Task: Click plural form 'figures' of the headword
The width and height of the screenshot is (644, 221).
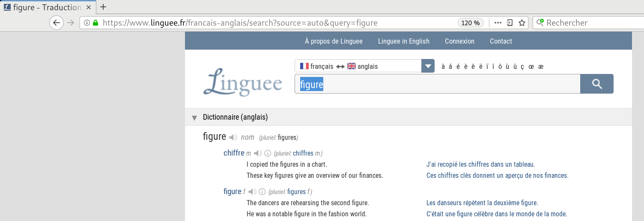Action: pos(287,138)
